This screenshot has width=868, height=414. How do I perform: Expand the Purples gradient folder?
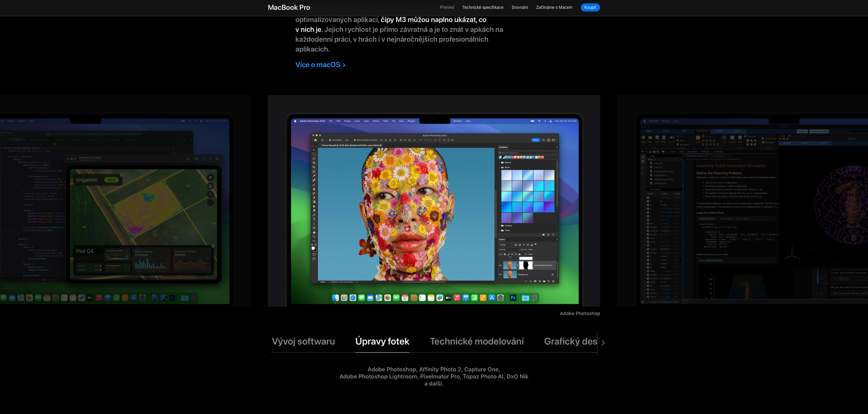pyautogui.click(x=499, y=226)
